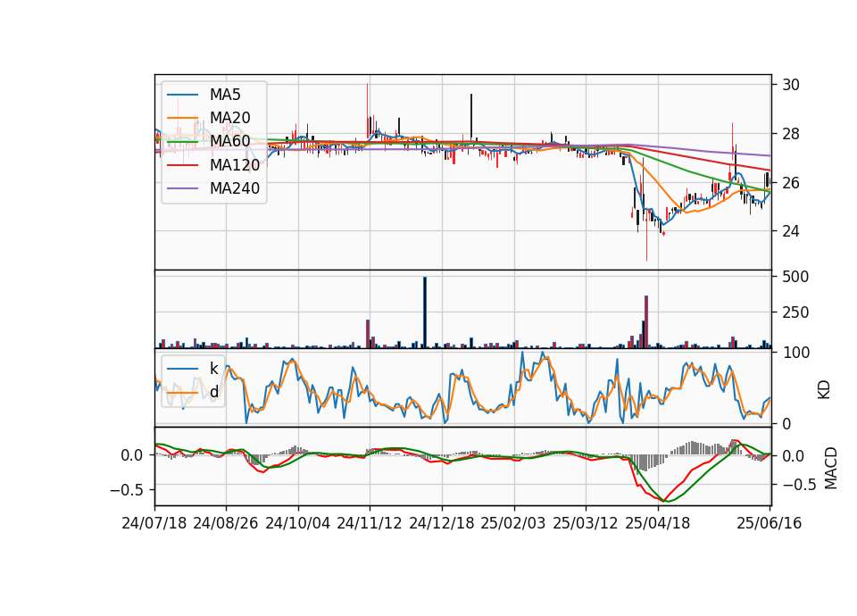Screen dimensions: 857x616
Task: Click the KD axis label
Action: [824, 390]
